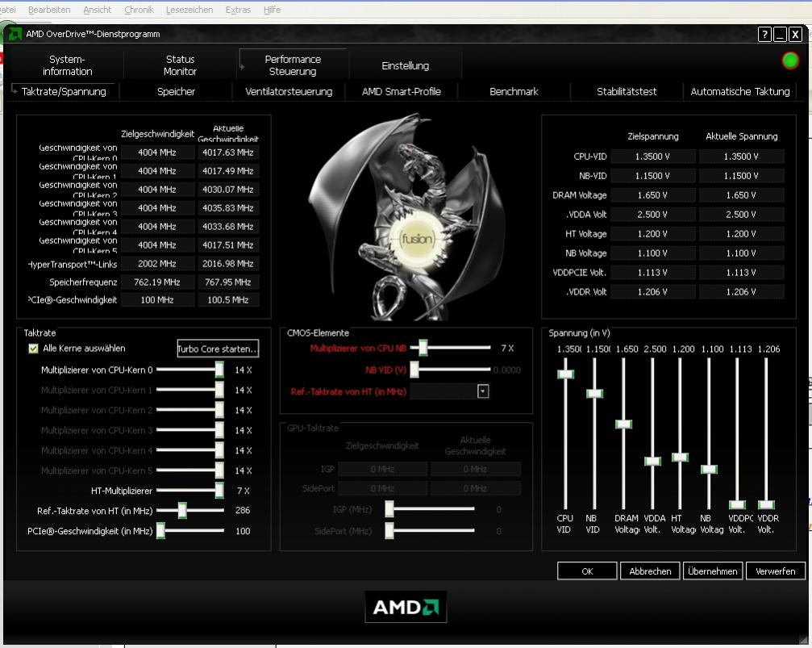Click the CPU VID vertical voltage slider handle
This screenshot has height=648, width=812.
click(565, 374)
